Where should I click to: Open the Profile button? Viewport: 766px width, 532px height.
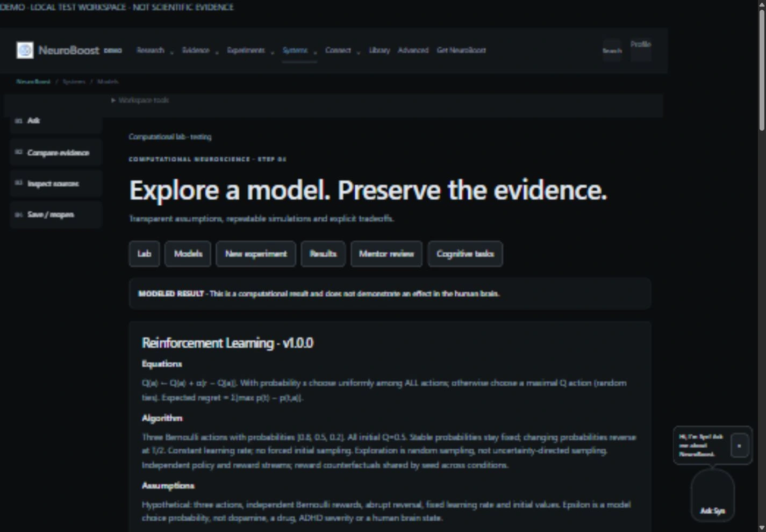coord(641,50)
